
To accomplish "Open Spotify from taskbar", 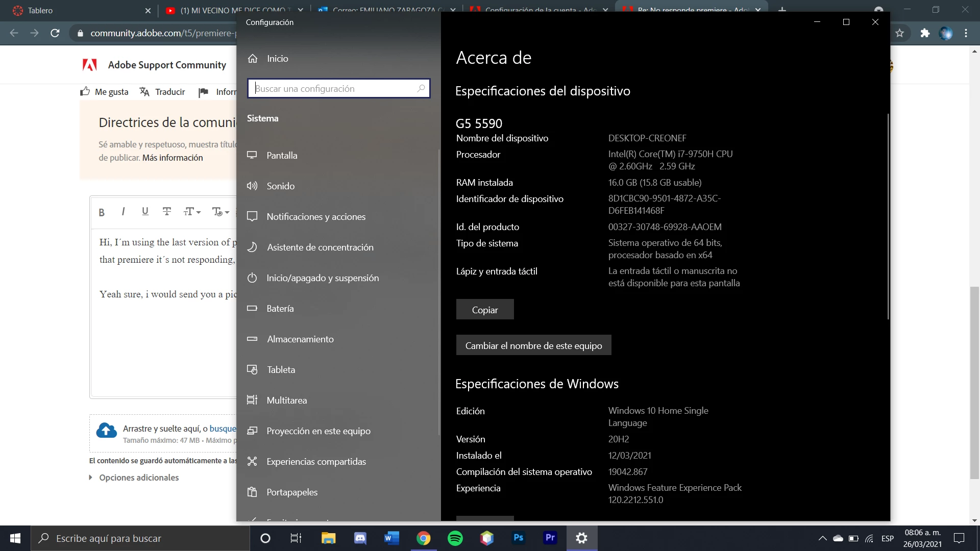I will pos(455,538).
